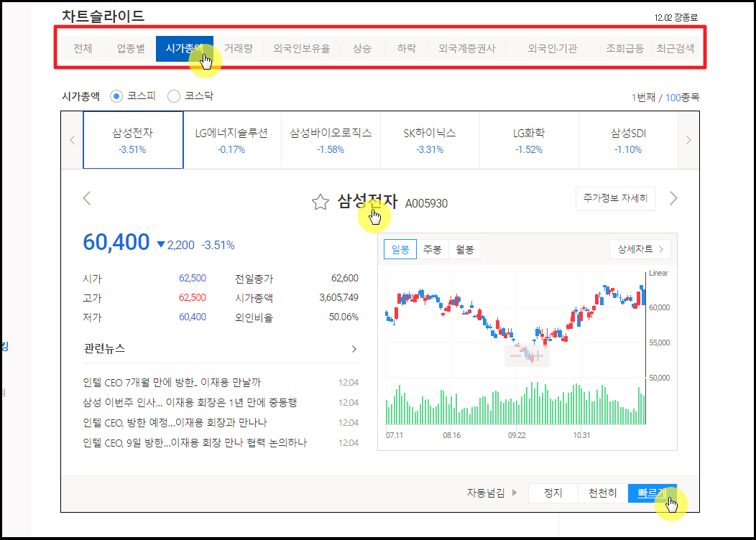
Task: Open 하락 tab
Action: [x=407, y=49]
